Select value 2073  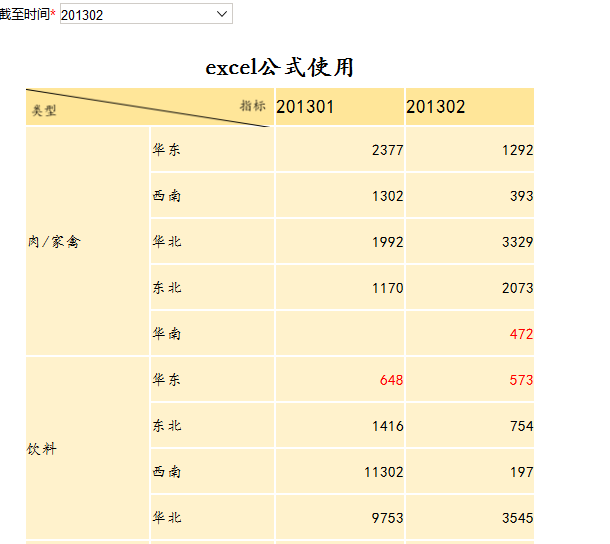tap(517, 288)
